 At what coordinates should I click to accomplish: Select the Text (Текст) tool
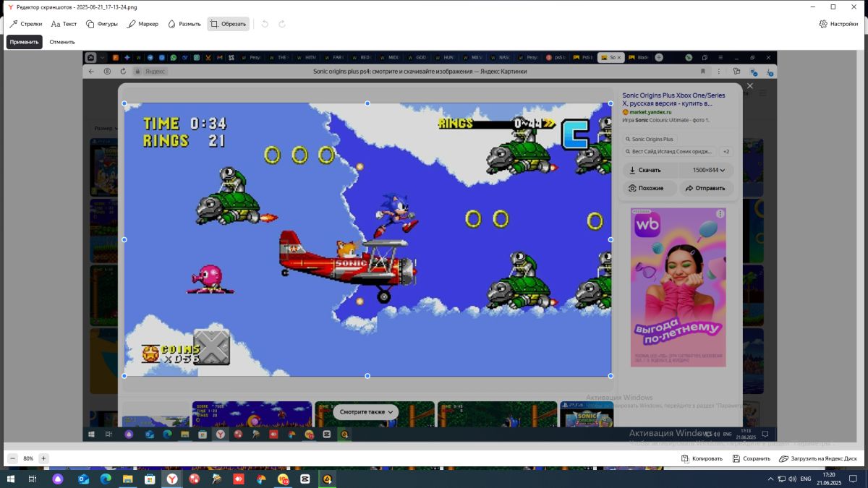64,24
